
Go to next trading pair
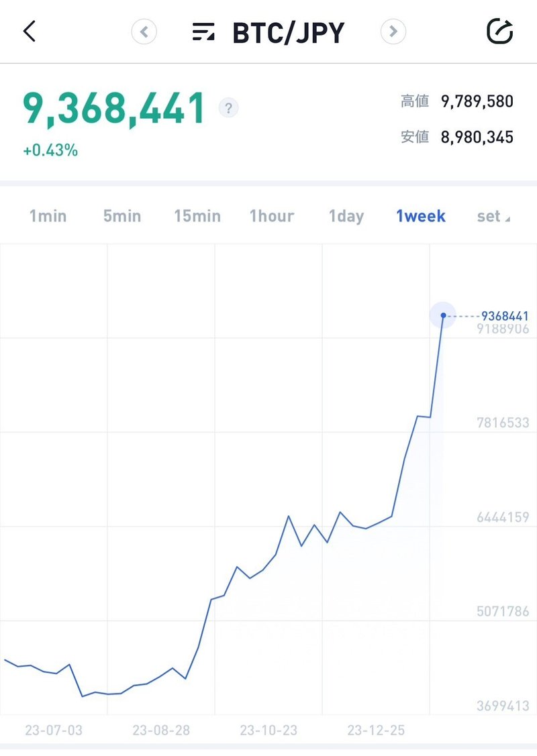pyautogui.click(x=393, y=32)
